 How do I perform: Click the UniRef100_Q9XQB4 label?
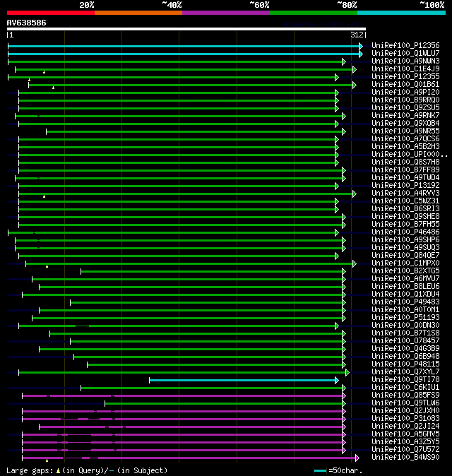coord(405,124)
